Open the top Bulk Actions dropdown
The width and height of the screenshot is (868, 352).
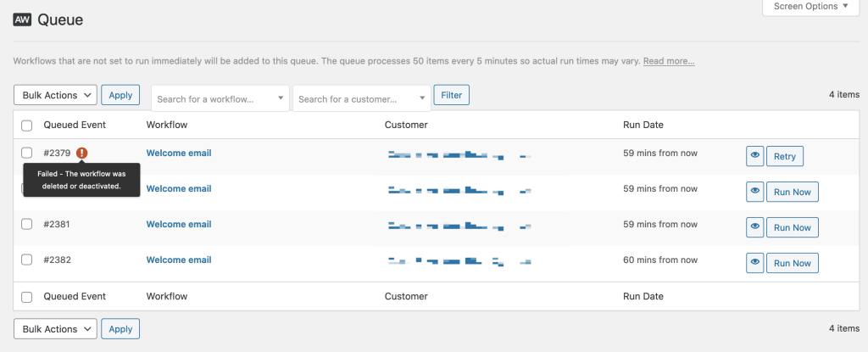pos(56,95)
